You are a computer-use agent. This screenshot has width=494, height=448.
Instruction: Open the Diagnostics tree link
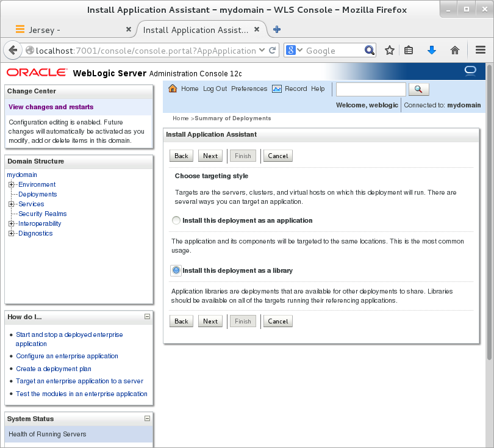pyautogui.click(x=35, y=233)
